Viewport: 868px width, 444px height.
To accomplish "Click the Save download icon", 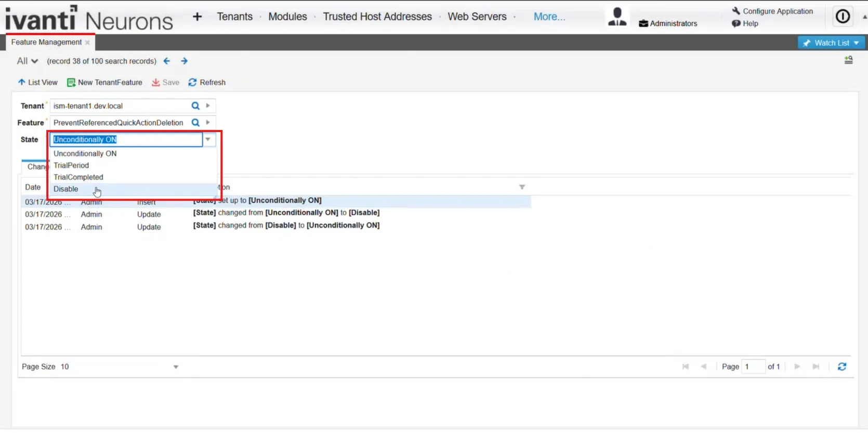I will [155, 82].
